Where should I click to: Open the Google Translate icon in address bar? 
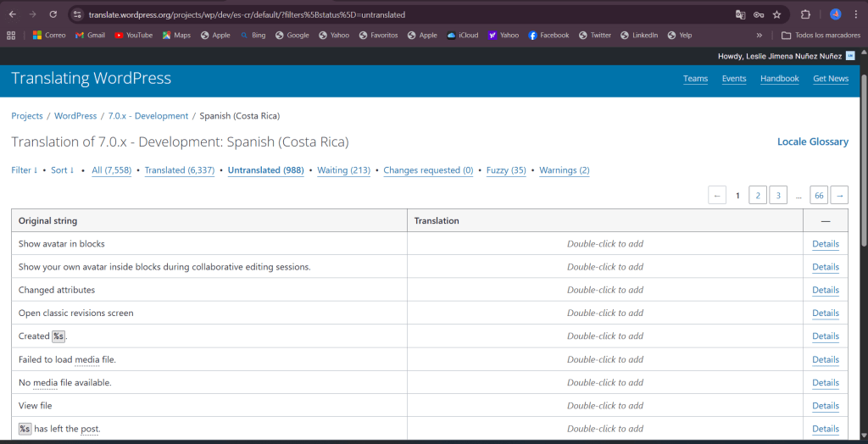tap(740, 14)
